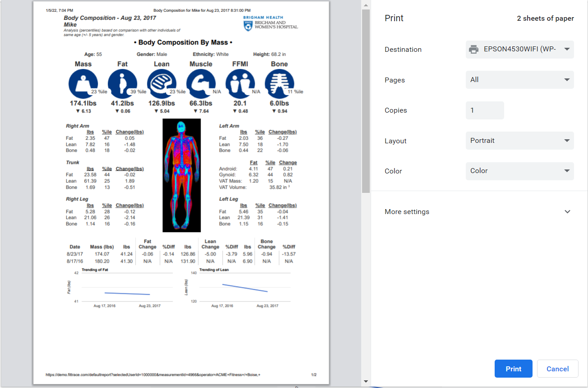Open the Color mode dropdown
The width and height of the screenshot is (588, 388).
[x=519, y=171]
